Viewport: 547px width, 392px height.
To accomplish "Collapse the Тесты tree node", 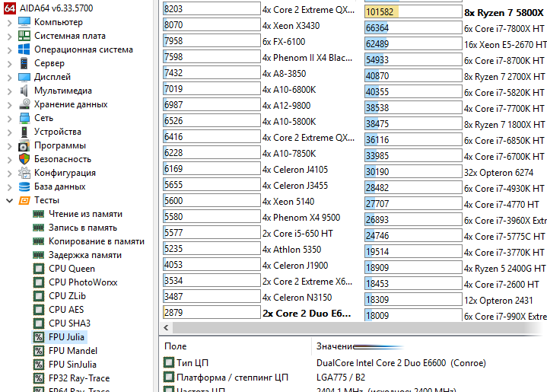I will click(x=9, y=201).
